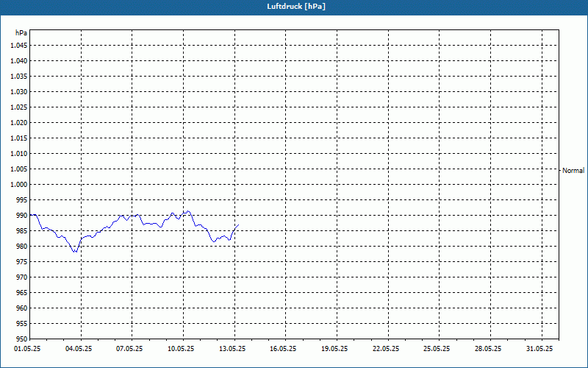Click the 960 y-axis label

click(x=22, y=308)
